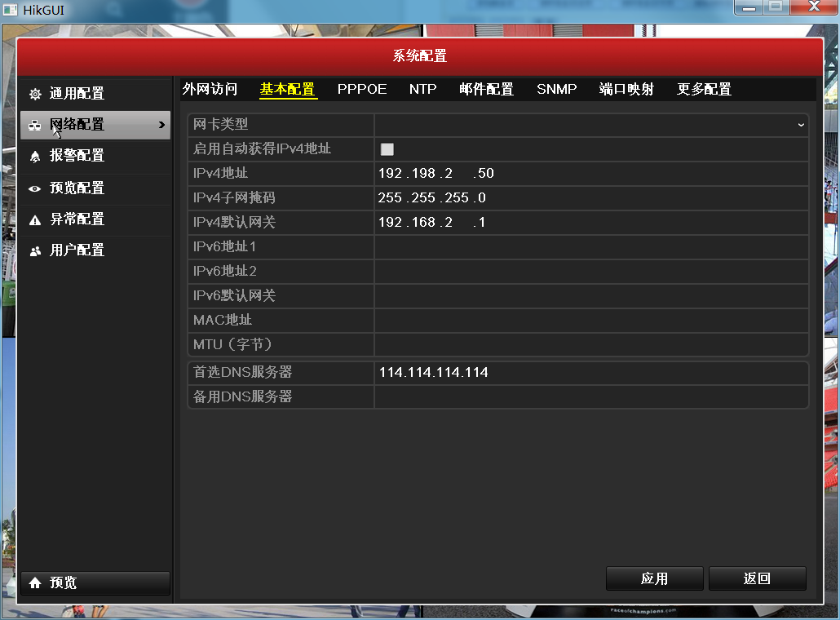Viewport: 840px width, 620px height.
Task: Click the 预览配置 eye icon
Action: click(x=35, y=188)
